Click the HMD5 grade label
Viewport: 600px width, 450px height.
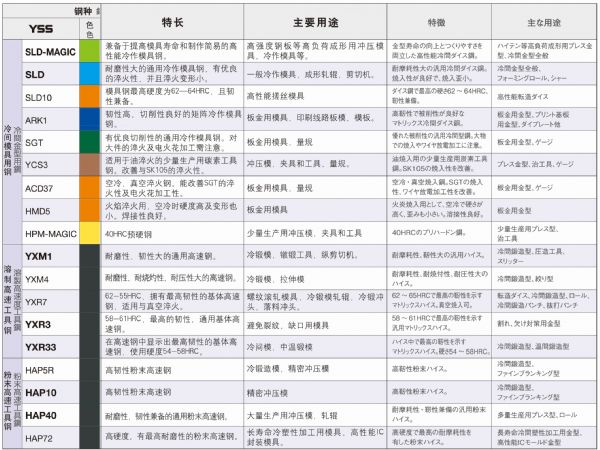39,210
